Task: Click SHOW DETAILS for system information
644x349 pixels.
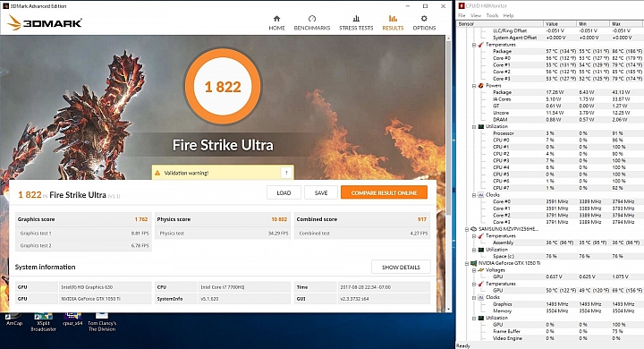Action: pos(401,267)
